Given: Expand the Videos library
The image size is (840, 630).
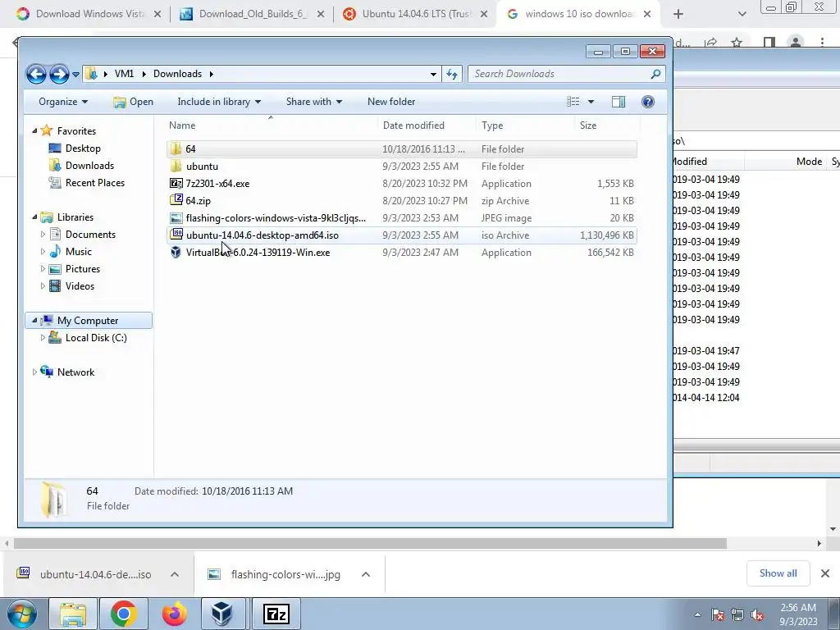Looking at the screenshot, I should pos(43,286).
